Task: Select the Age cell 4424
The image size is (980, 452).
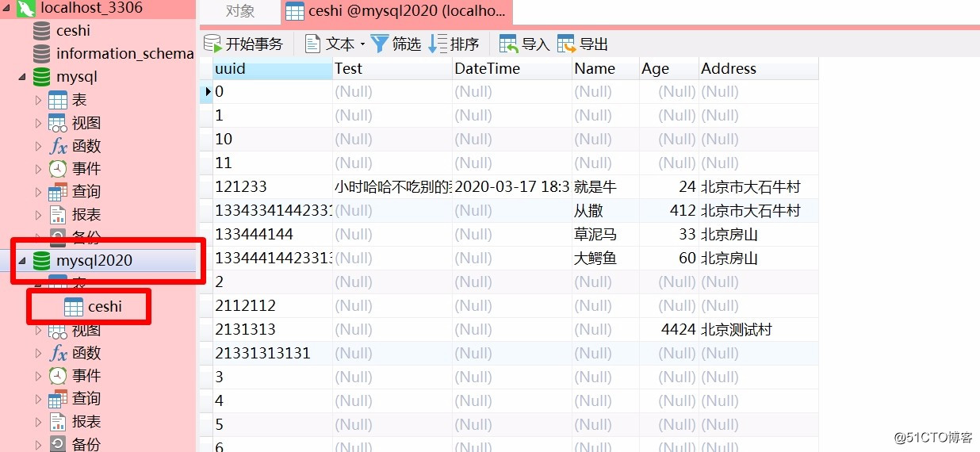Action: (x=669, y=330)
